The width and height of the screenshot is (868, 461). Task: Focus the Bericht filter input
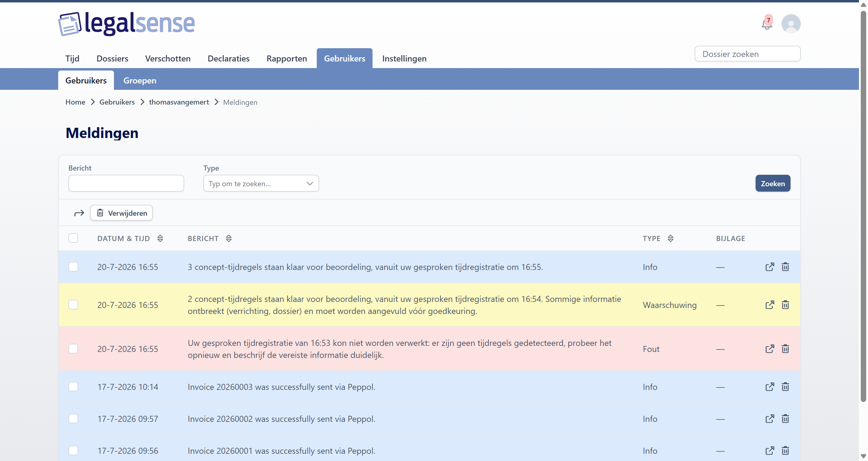click(126, 183)
